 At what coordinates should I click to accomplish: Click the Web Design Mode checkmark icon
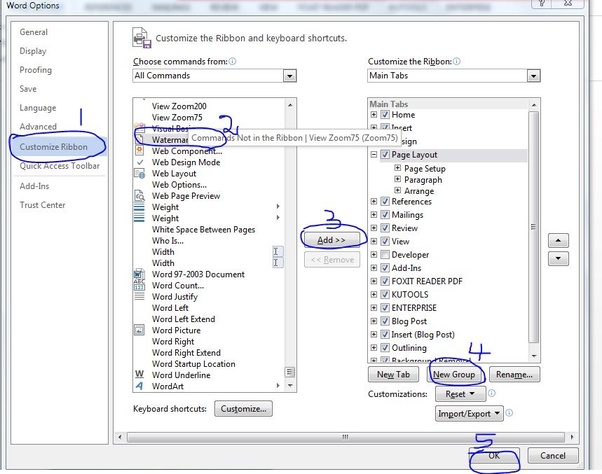point(140,162)
